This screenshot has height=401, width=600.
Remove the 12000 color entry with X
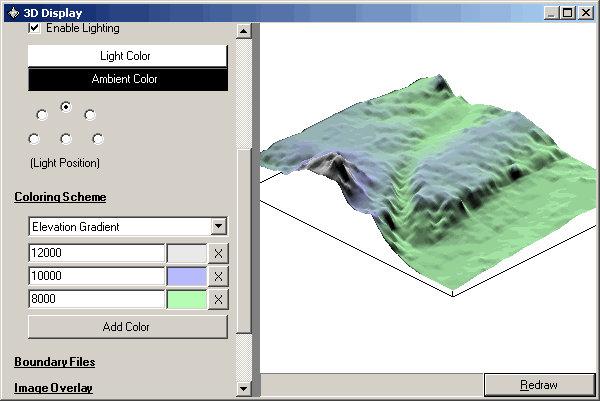[218, 253]
